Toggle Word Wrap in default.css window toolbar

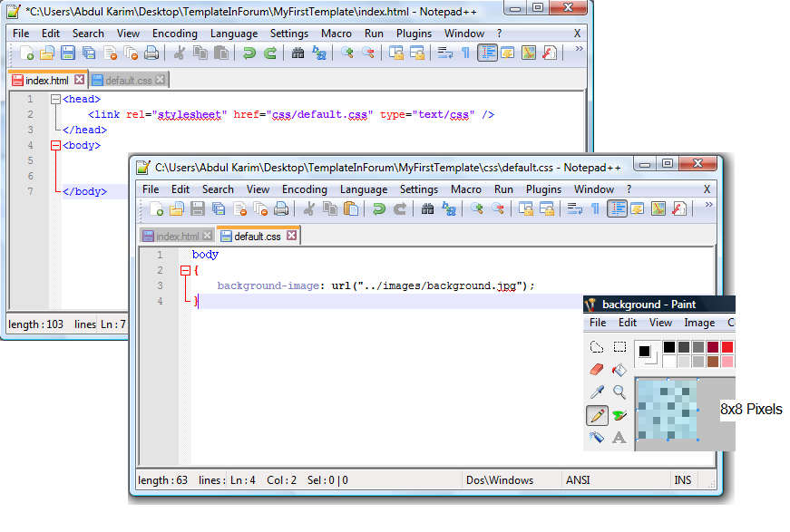[x=575, y=209]
